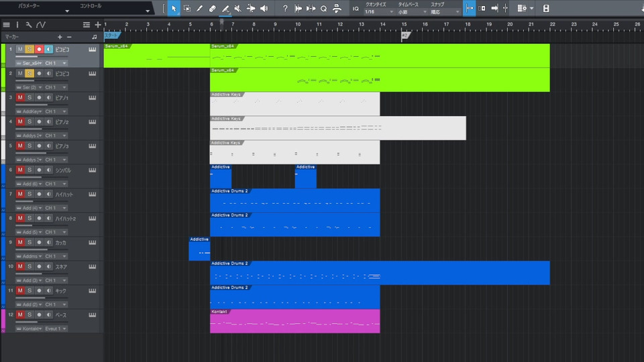Toggle autoscroll in the toolbar
Viewport: 644px width, 362px height.
click(494, 8)
